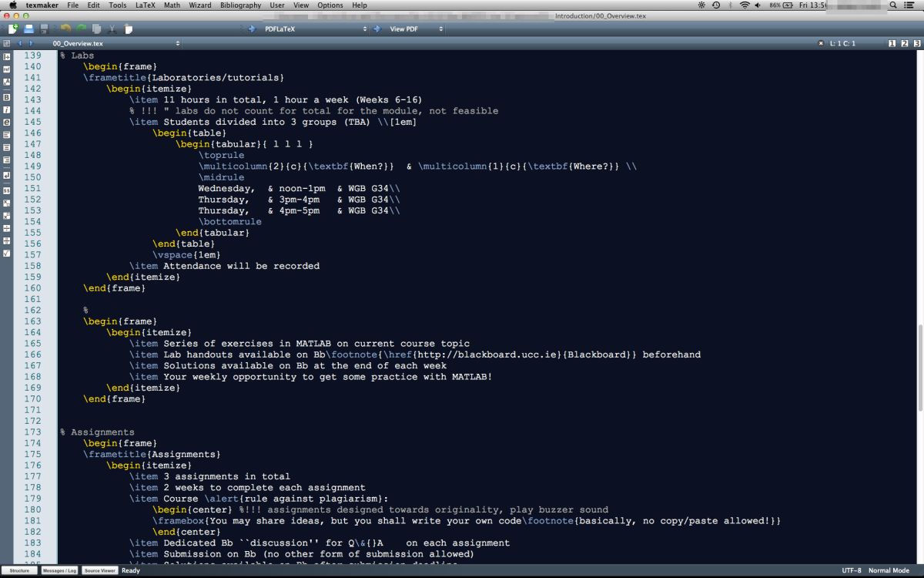
Task: Open a file with the Open icon
Action: tap(28, 29)
